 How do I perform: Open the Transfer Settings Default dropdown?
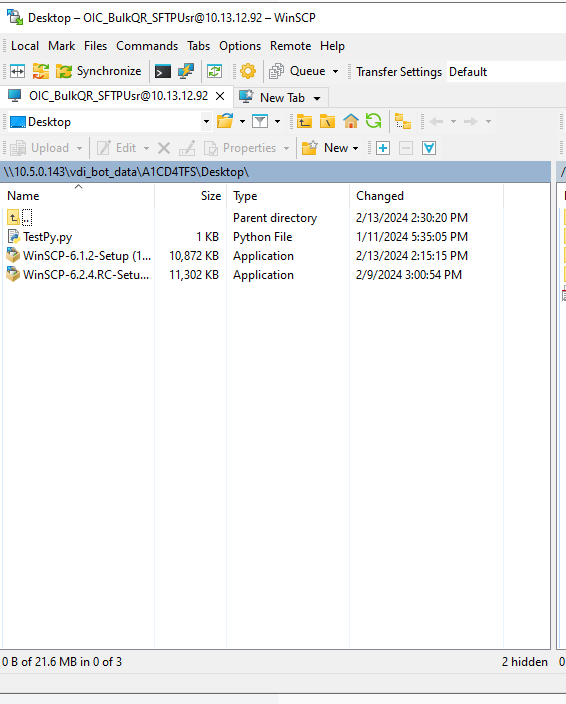pos(506,72)
